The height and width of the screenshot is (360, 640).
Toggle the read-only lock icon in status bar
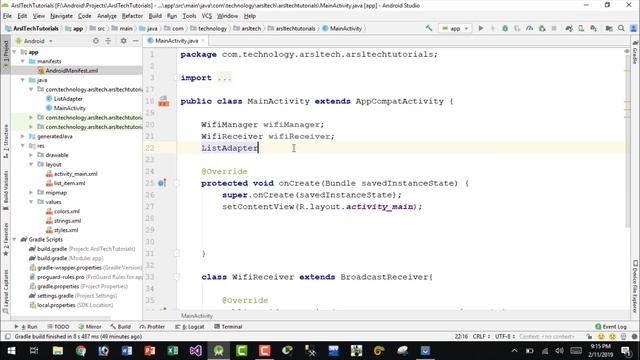tap(589, 336)
